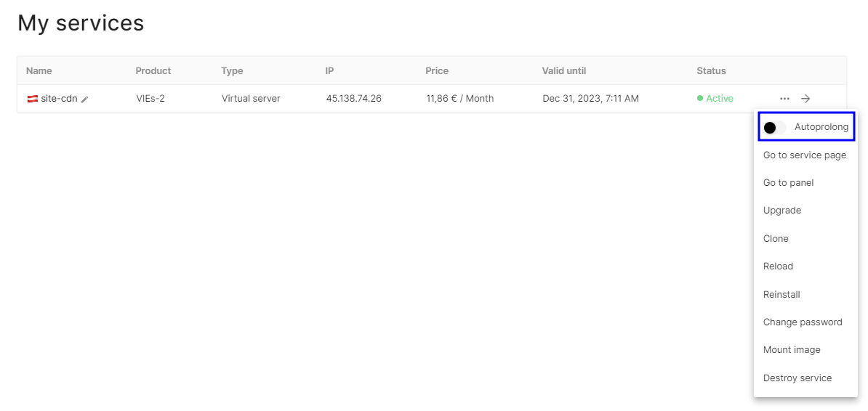Click the Valid until column header
The width and height of the screenshot is (868, 411).
(x=563, y=70)
